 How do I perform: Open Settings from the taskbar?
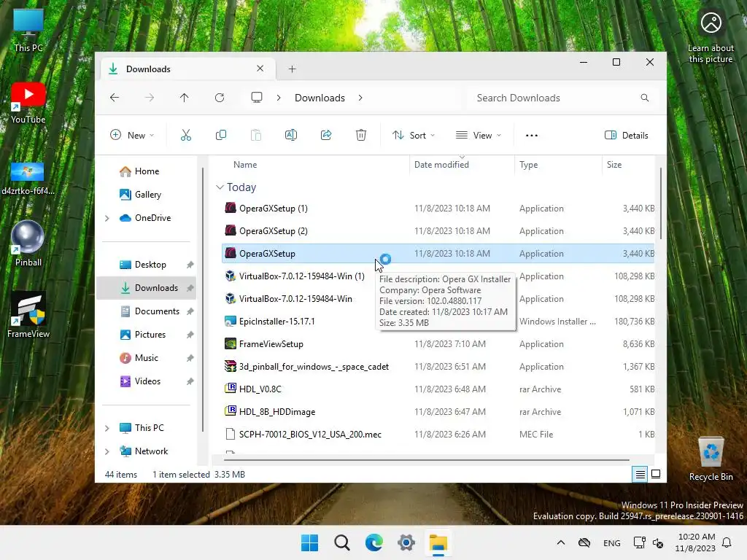tap(406, 542)
